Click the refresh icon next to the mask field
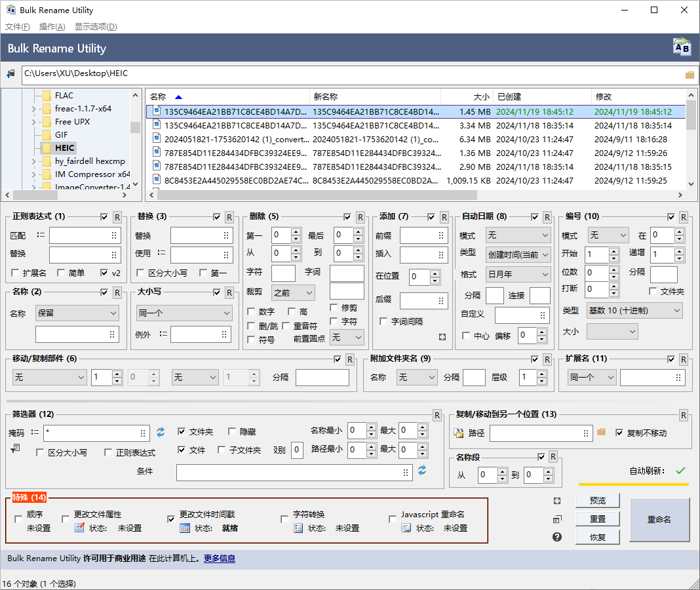This screenshot has width=700, height=590. pos(161,432)
